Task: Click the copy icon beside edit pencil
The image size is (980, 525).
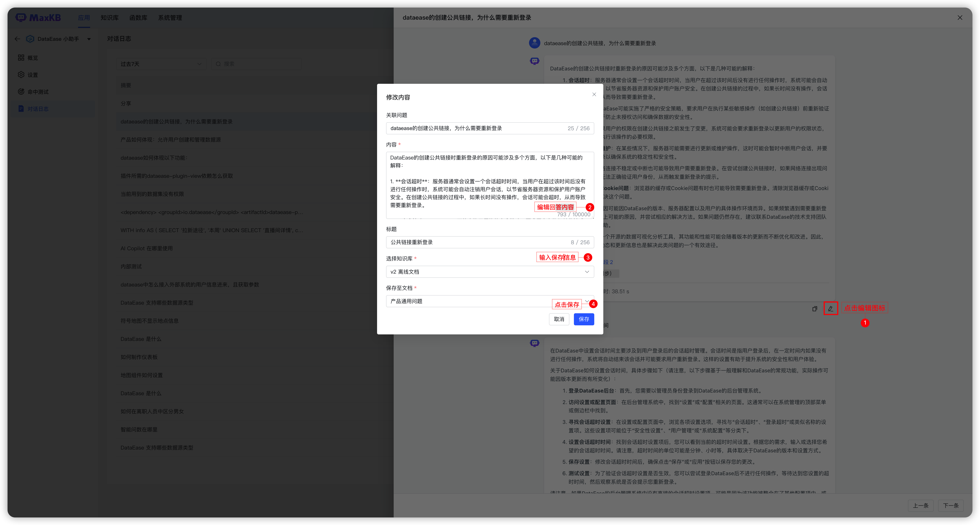Action: point(814,308)
